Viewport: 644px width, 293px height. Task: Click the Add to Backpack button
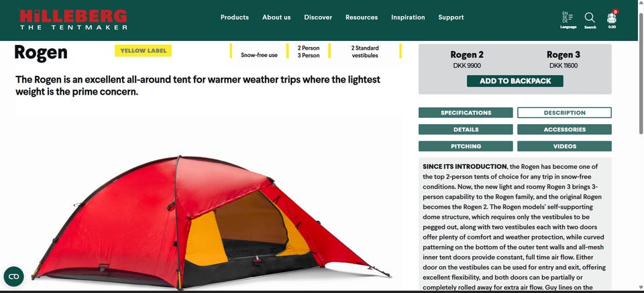515,81
